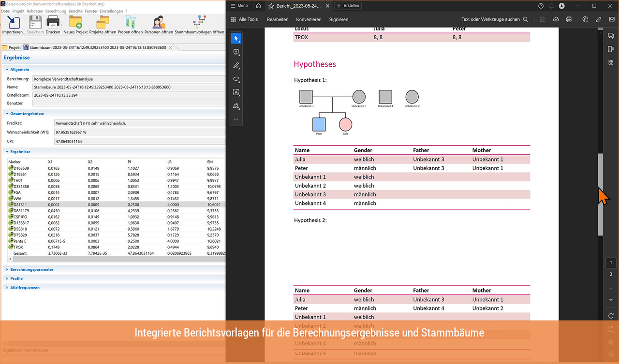Open Stammbaumvorlagen öffnen pedigree templates

pos(199,22)
